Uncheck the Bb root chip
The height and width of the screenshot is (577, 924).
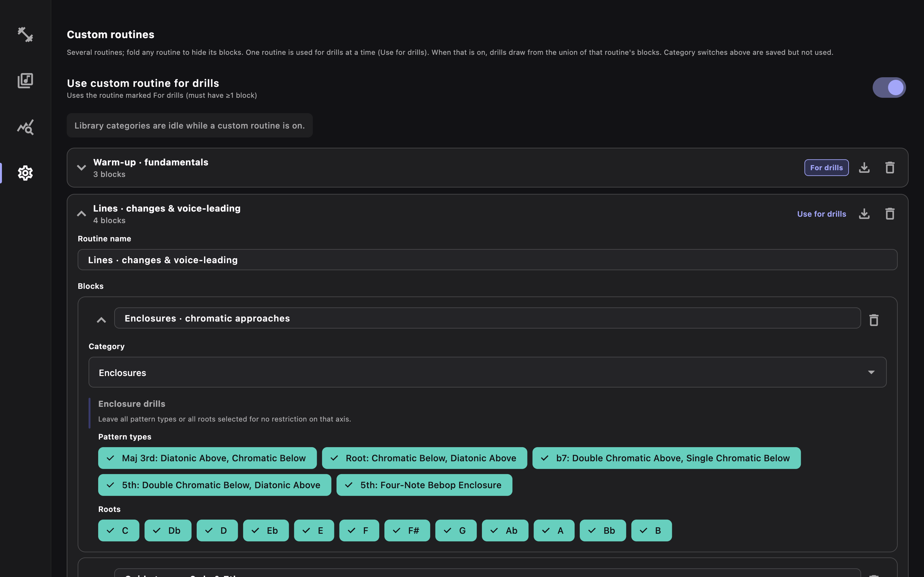[603, 531]
